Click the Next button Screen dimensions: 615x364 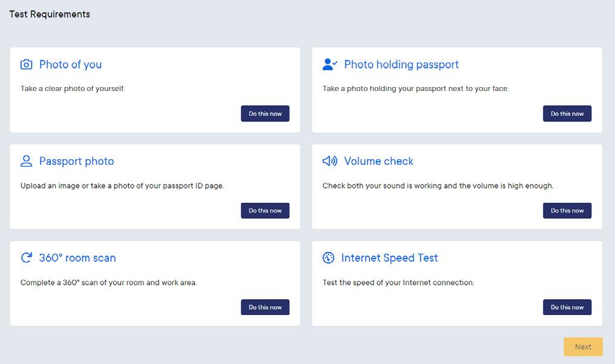coord(583,347)
